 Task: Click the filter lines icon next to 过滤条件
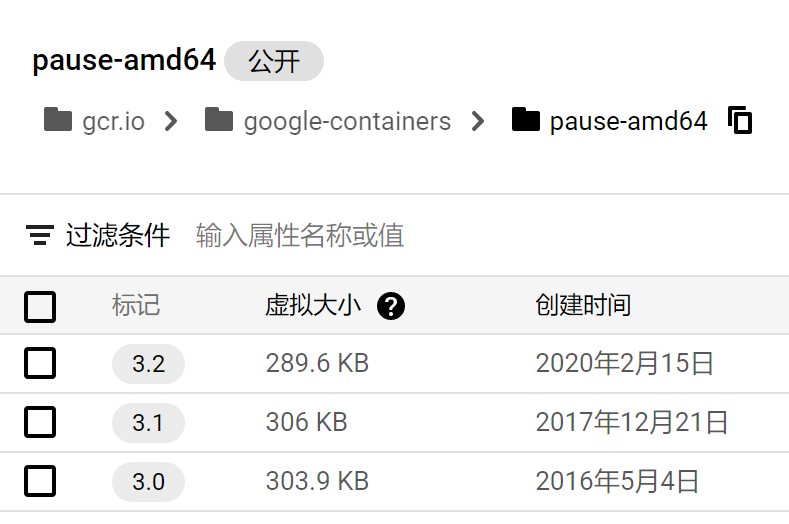(40, 235)
